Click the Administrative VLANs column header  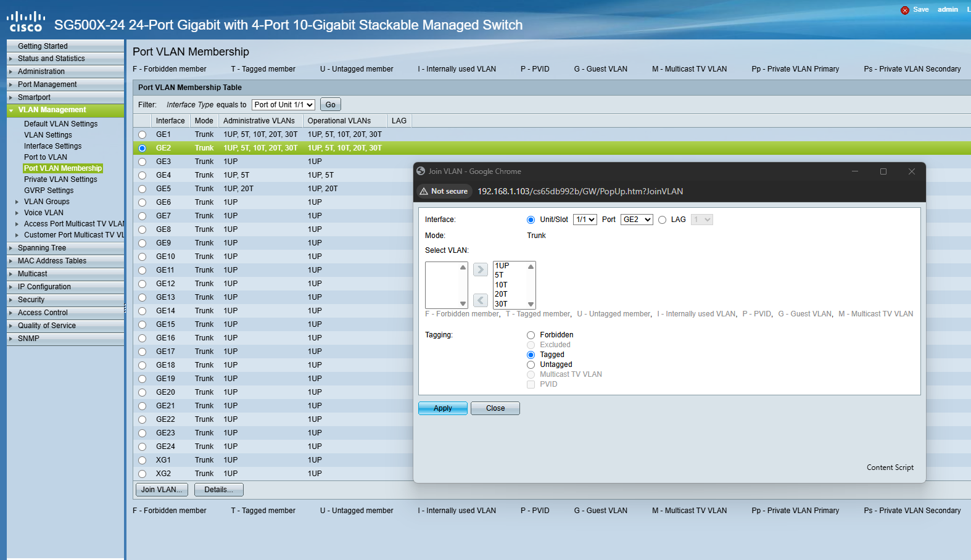tap(259, 121)
